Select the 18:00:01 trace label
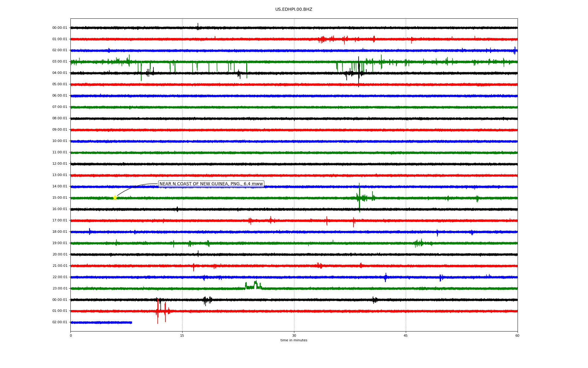This screenshot has height=368, width=588. tap(60, 232)
